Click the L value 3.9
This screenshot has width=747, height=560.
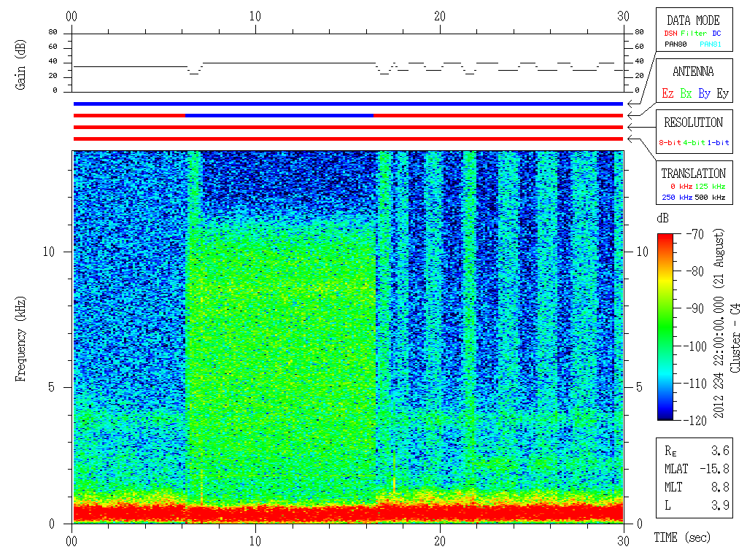720,505
